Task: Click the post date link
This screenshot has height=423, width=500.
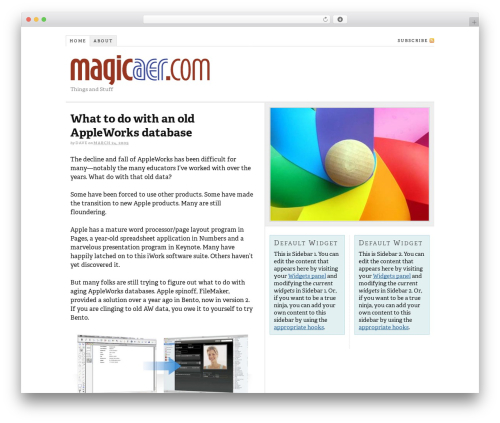Action: (111, 143)
